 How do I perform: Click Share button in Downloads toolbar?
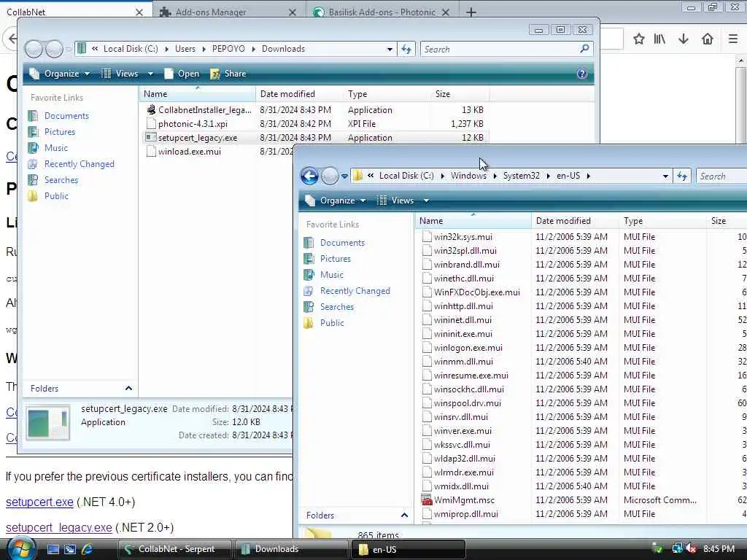point(228,74)
